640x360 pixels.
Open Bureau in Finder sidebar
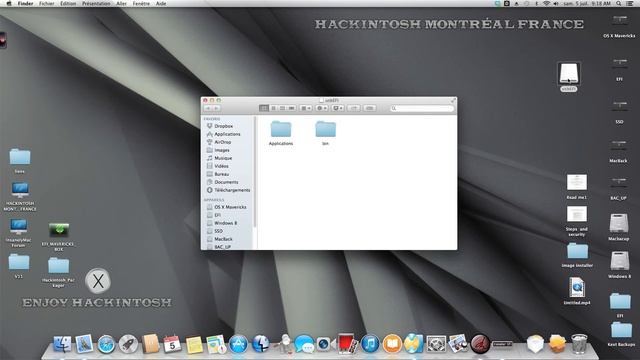pos(222,174)
